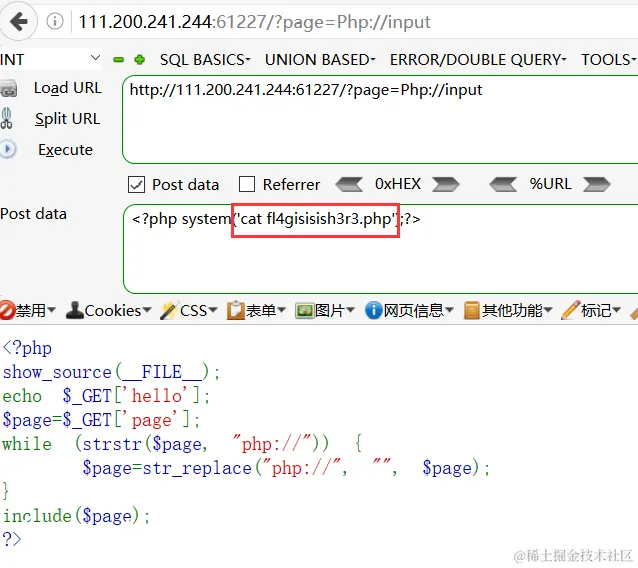Click the 表单 clipboard icon

coord(235,311)
